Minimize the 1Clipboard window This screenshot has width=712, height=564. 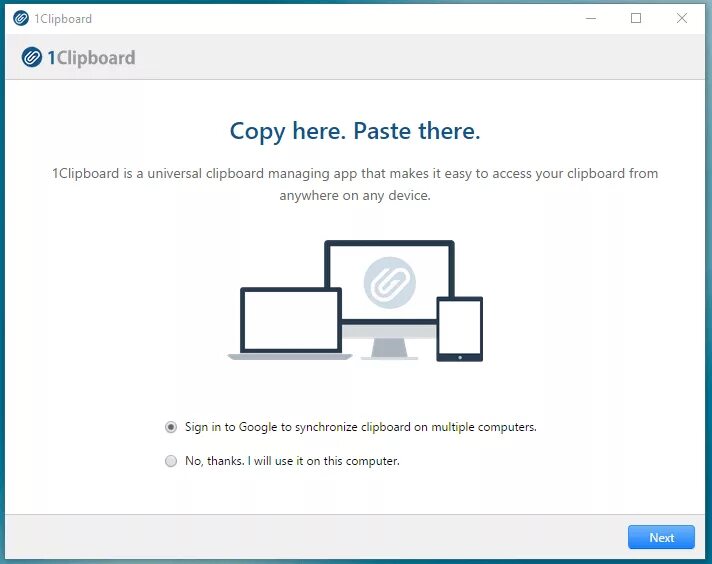coord(591,19)
